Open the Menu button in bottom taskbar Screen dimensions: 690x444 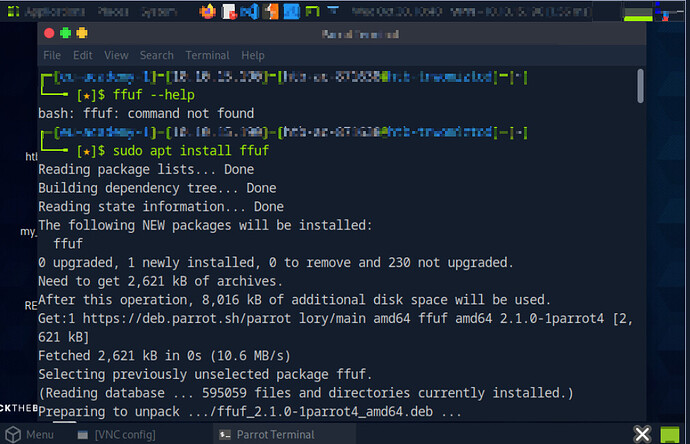(x=29, y=434)
